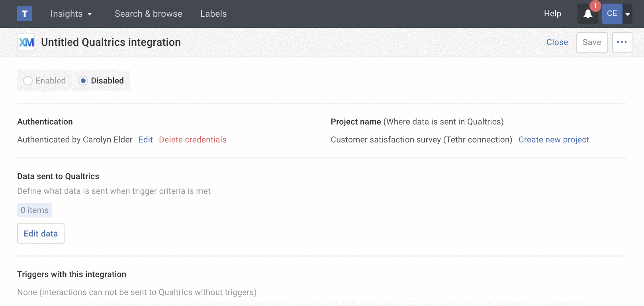The width and height of the screenshot is (644, 306).
Task: Select the Disabled radio button
Action: click(x=83, y=81)
